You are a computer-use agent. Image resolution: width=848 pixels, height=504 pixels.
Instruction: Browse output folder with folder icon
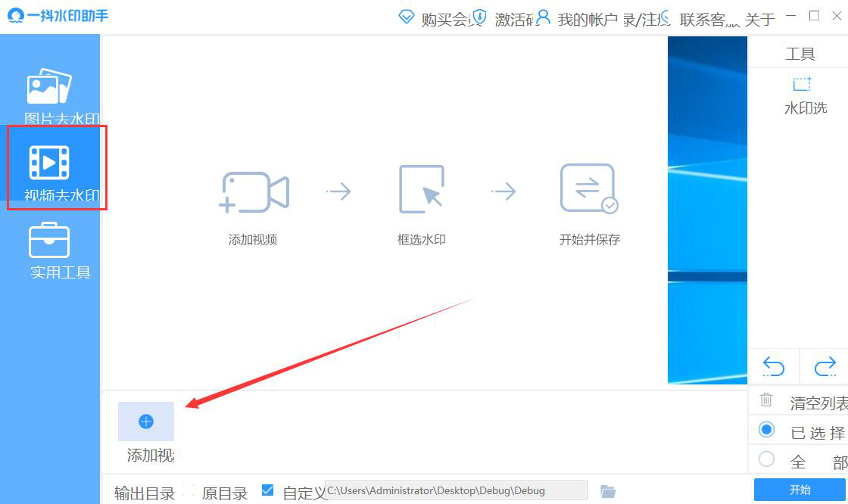[x=608, y=491]
